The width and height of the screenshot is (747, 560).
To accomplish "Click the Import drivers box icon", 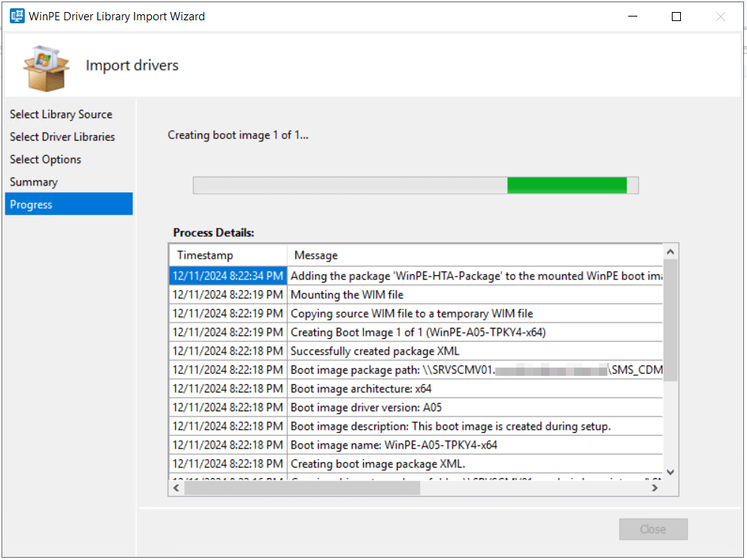I will 46,66.
